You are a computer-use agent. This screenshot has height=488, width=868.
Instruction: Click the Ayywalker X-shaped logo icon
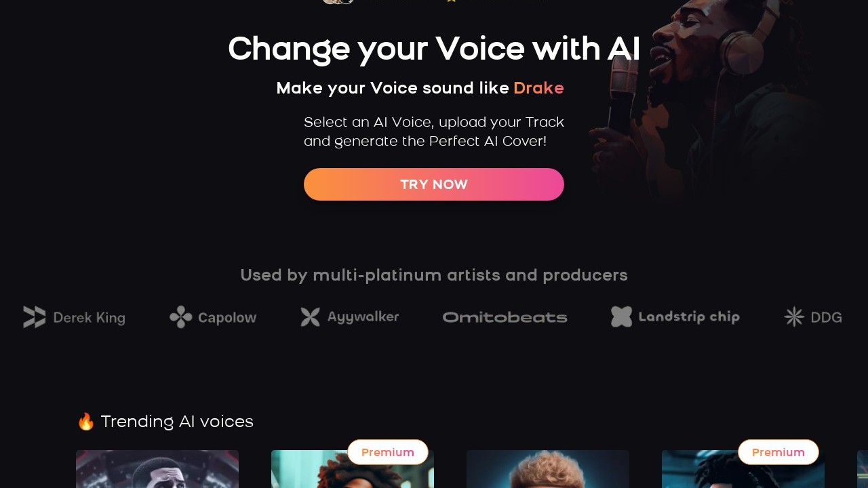click(x=310, y=317)
